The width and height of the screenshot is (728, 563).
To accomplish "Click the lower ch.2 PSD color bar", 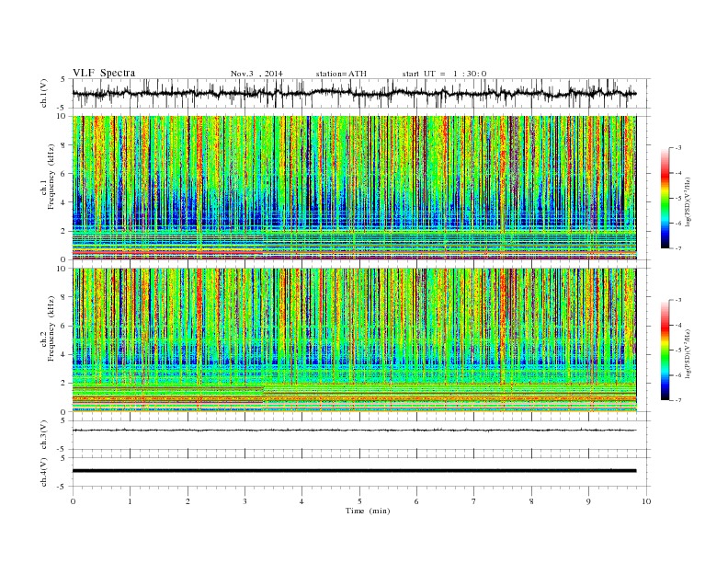I will pyautogui.click(x=665, y=350).
